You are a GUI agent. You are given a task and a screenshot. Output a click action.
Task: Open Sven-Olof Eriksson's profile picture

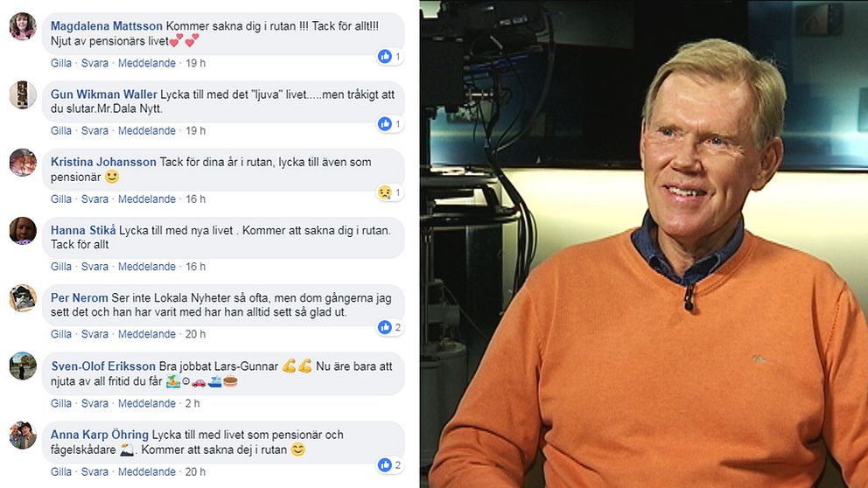(23, 366)
